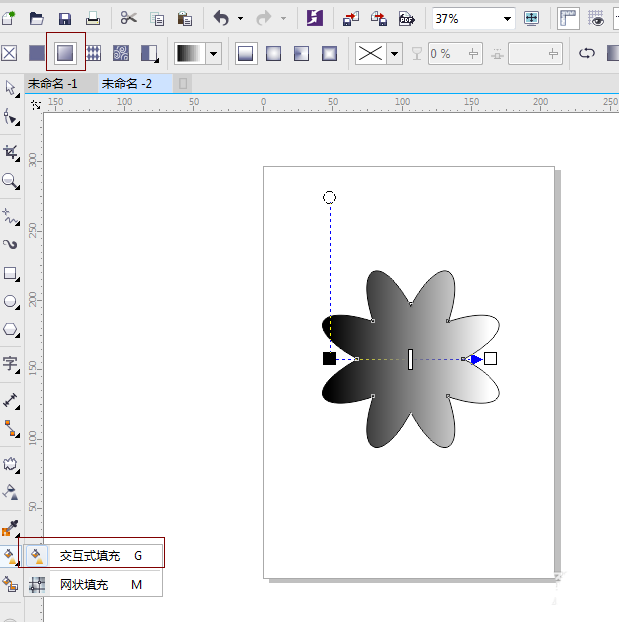The image size is (619, 622).
Task: Expand the fill picker dropdown arrow
Action: pyautogui.click(x=213, y=54)
